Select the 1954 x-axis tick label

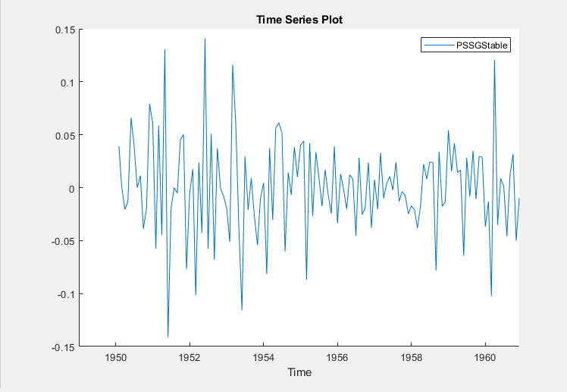pyautogui.click(x=263, y=356)
